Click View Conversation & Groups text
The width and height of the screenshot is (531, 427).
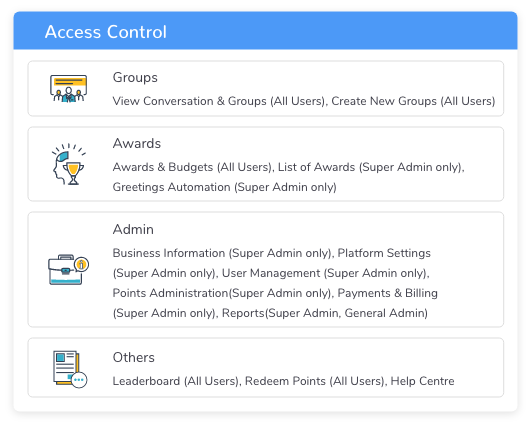(190, 101)
